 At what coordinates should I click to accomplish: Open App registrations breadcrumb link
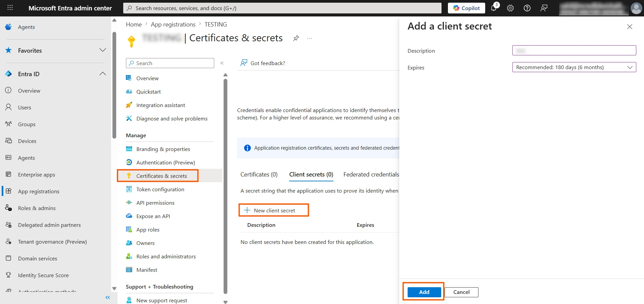173,24
